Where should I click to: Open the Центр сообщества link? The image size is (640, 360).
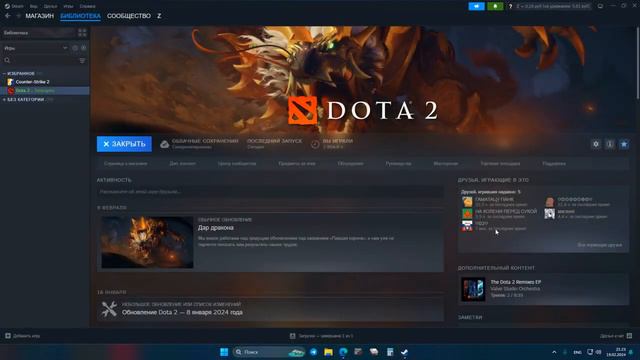click(237, 164)
